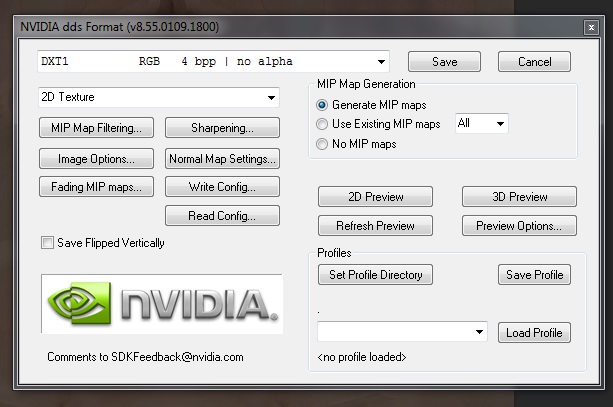
Task: Click the Load Profile button
Action: [x=534, y=333]
